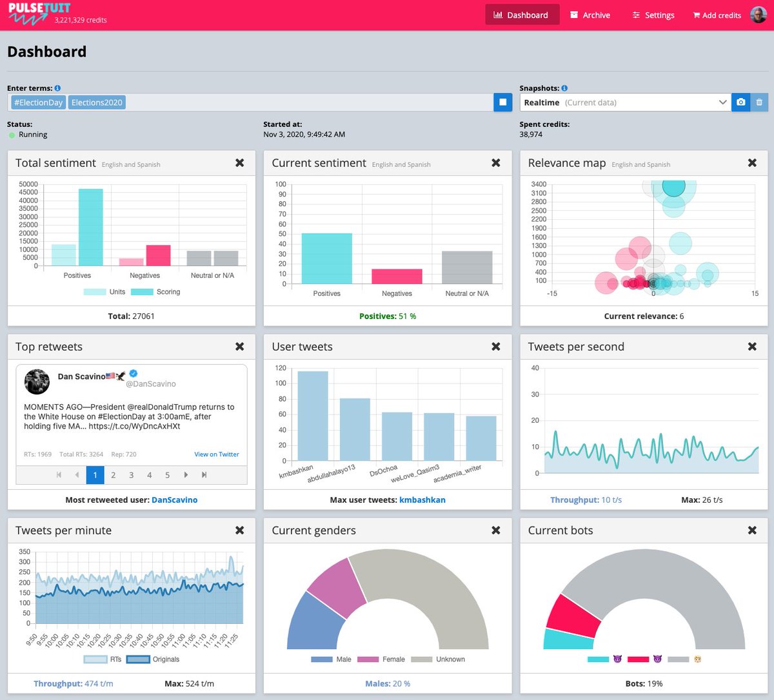774x700 pixels.
Task: Close the Current sentiment panel
Action: [496, 163]
